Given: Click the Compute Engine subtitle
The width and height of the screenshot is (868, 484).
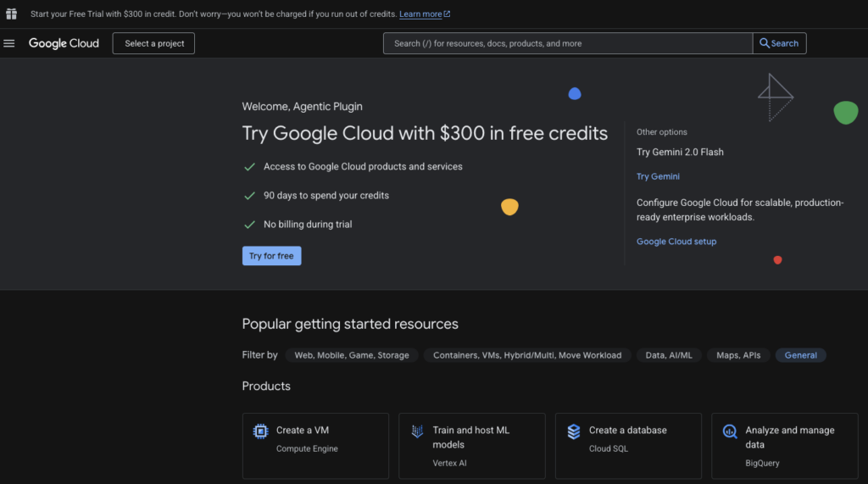Looking at the screenshot, I should pos(307,448).
